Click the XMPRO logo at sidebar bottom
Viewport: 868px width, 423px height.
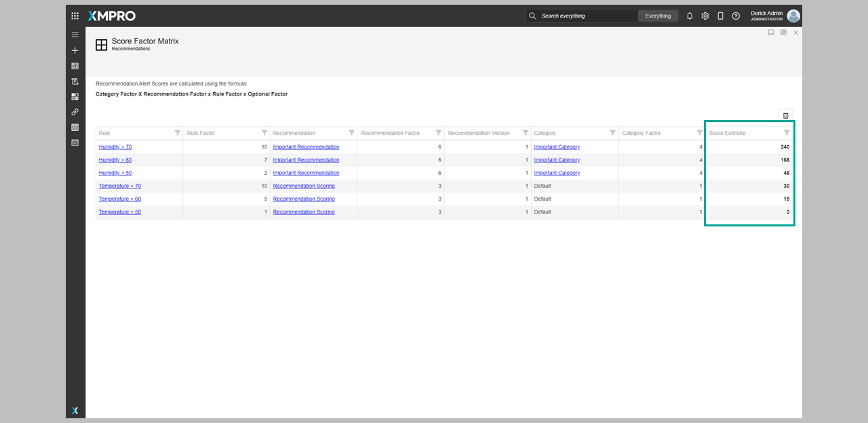coord(75,410)
